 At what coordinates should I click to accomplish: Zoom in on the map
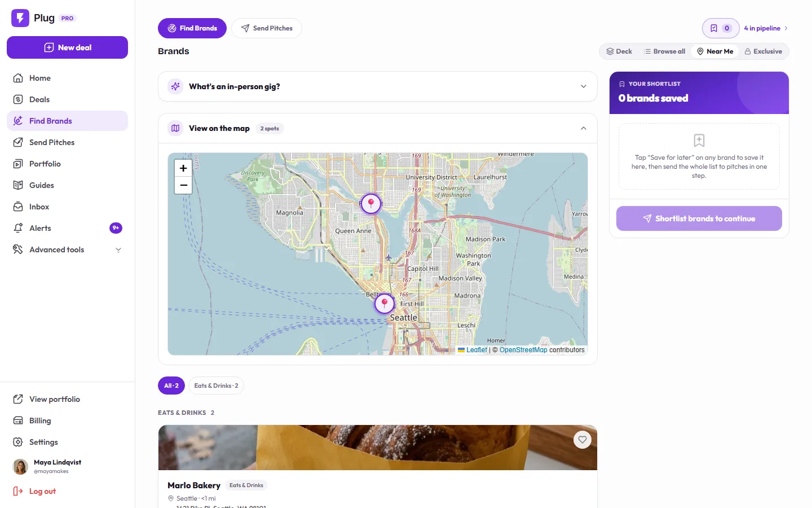tap(183, 168)
